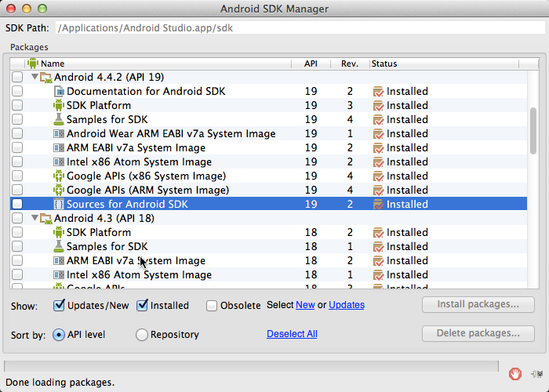Viewport: 549px width, 392px height.
Task: Click the package list vertical scrollbar
Action: pos(533,133)
